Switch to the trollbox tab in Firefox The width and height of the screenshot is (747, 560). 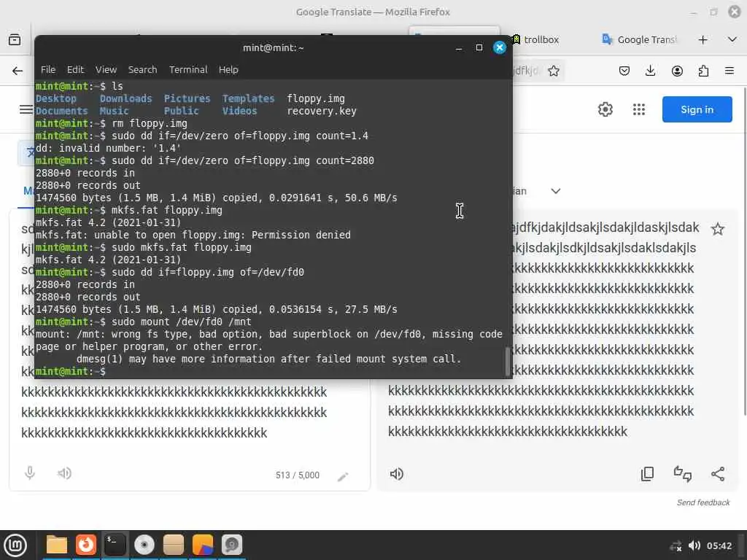[x=541, y=39]
